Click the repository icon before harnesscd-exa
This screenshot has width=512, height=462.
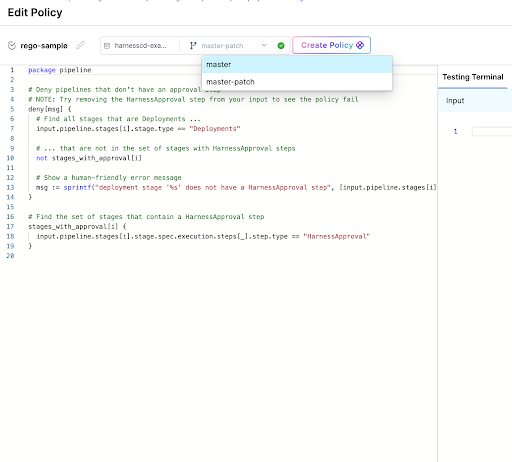[x=107, y=46]
